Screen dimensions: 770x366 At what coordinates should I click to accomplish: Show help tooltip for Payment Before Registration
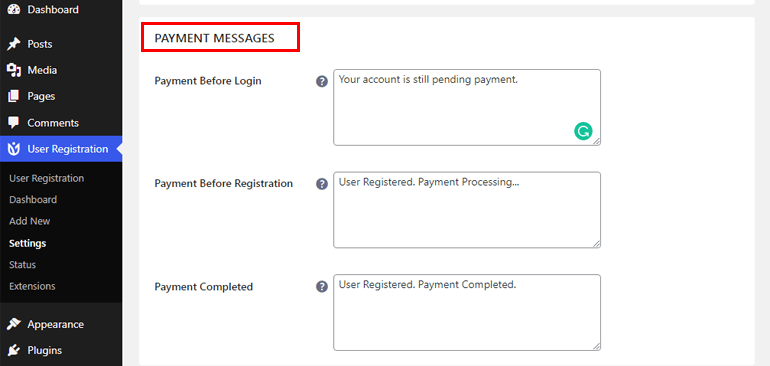[322, 184]
